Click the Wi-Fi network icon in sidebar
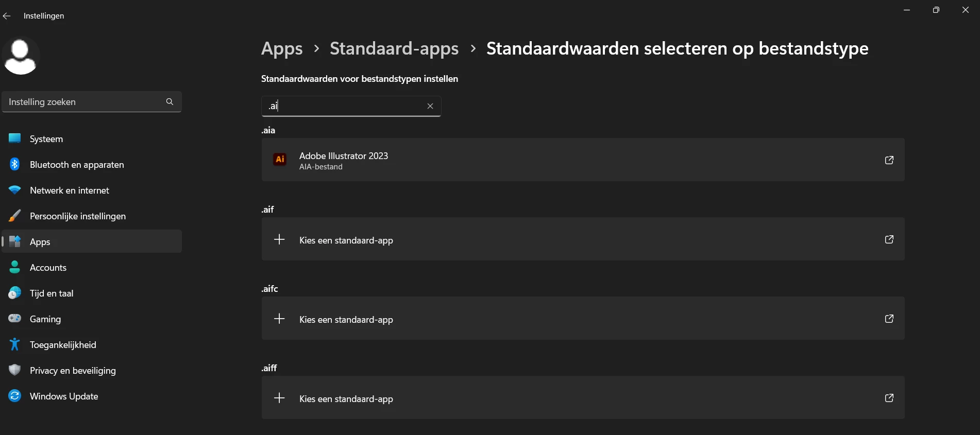Image resolution: width=980 pixels, height=435 pixels. (15, 190)
